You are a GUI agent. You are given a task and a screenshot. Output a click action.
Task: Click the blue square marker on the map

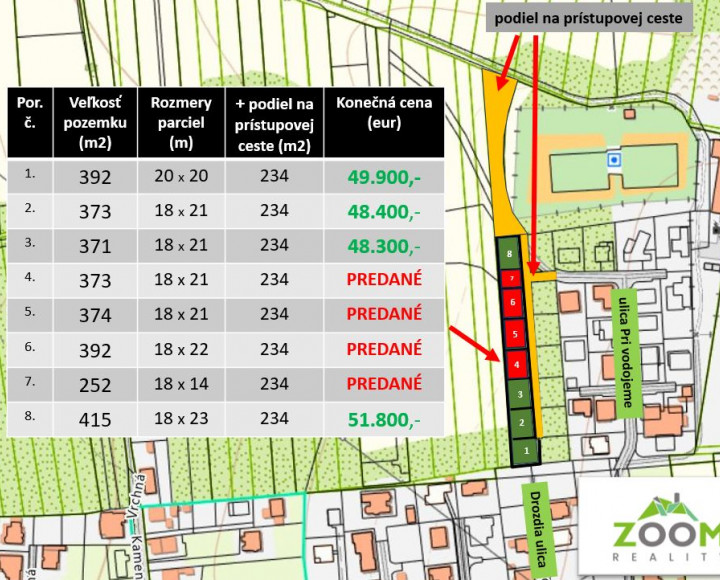614,159
